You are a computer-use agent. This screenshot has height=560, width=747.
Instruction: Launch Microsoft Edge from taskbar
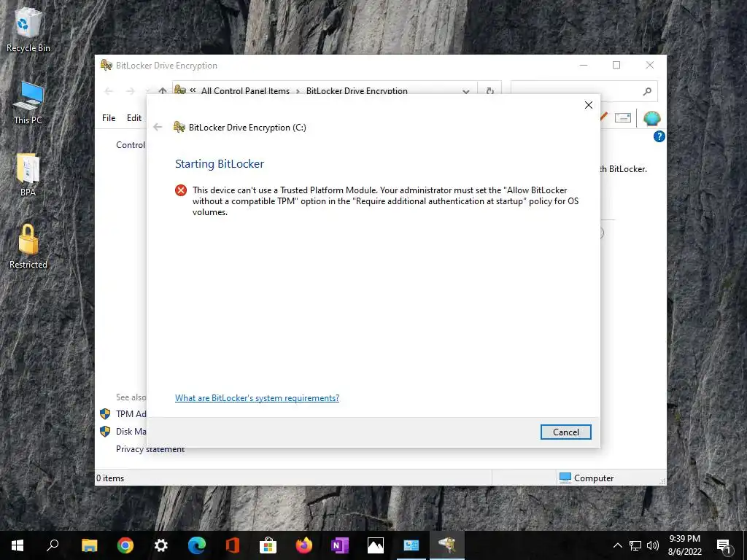[197, 545]
